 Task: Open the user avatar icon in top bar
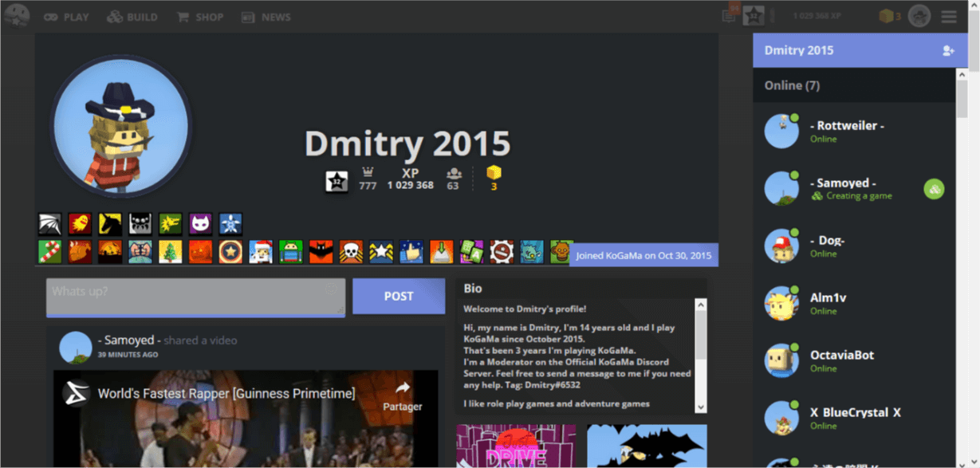[919, 16]
